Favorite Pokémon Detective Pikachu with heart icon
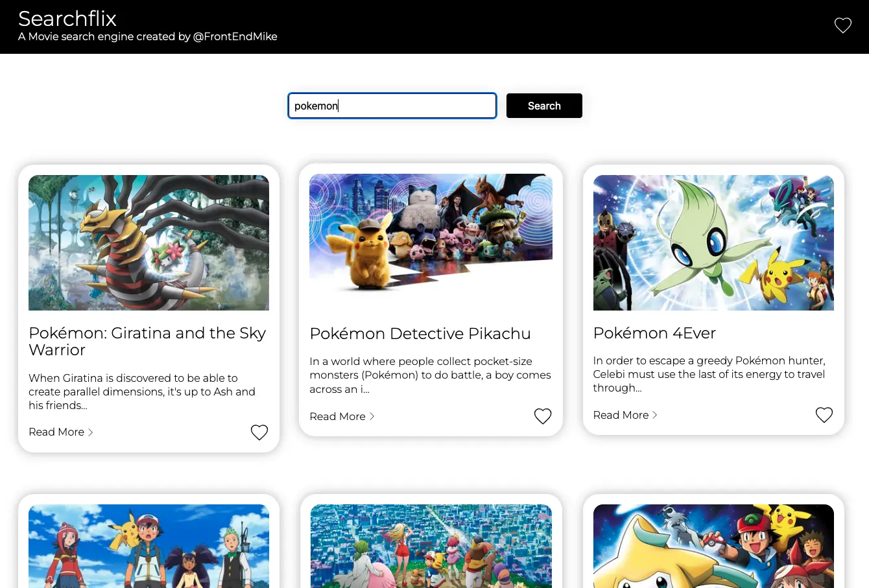This screenshot has height=588, width=869. coord(543,416)
